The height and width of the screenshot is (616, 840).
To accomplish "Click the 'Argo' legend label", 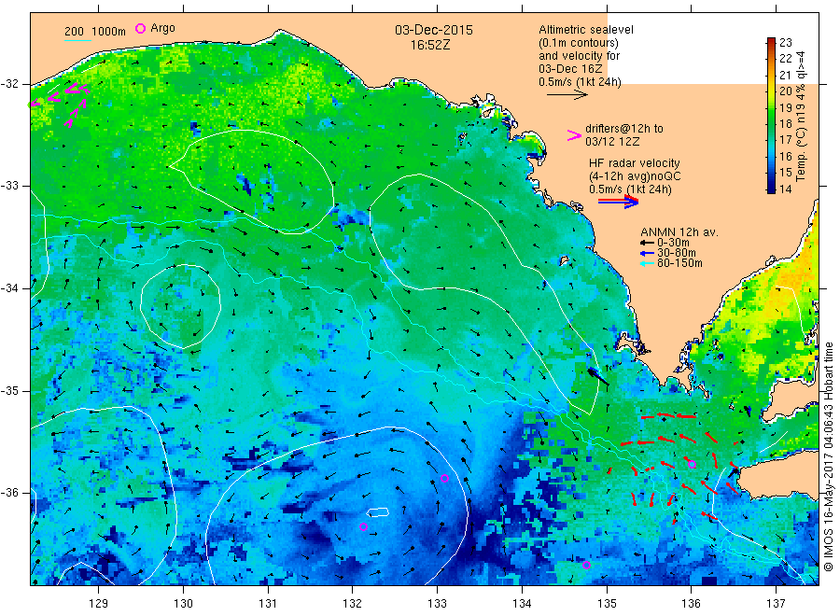I will pyautogui.click(x=162, y=28).
